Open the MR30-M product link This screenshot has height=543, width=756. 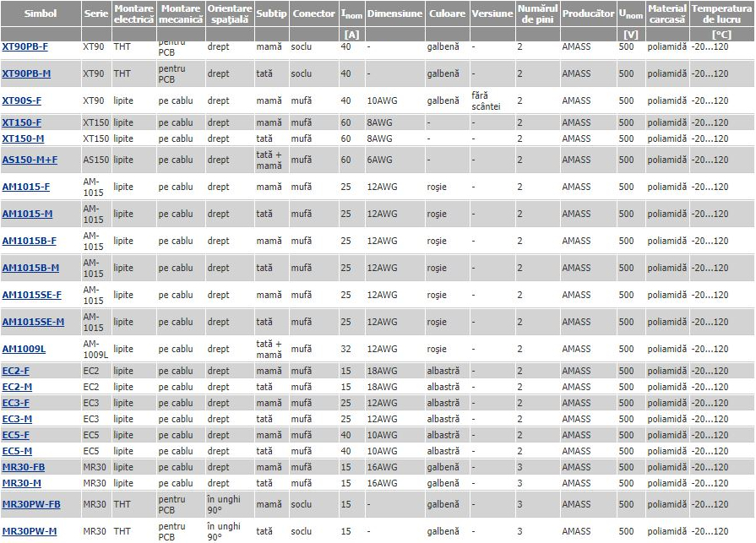point(22,483)
